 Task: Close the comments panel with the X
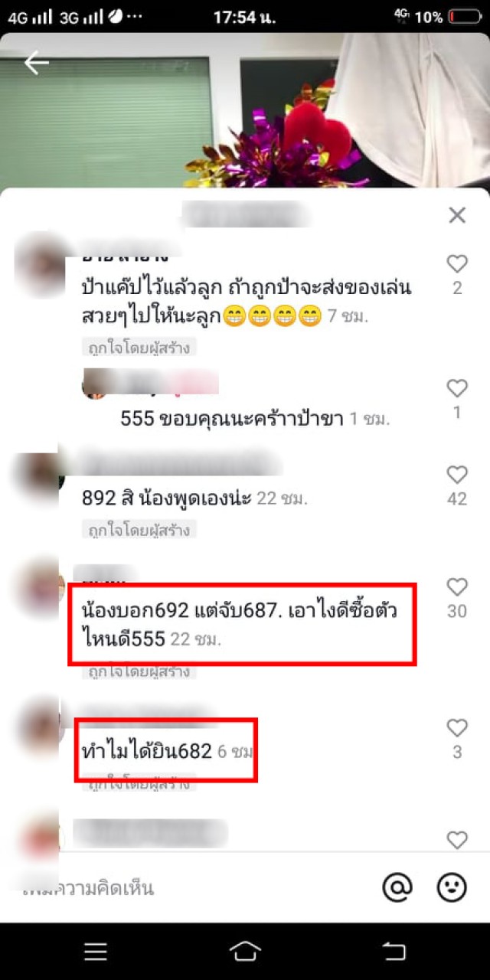coord(457,215)
